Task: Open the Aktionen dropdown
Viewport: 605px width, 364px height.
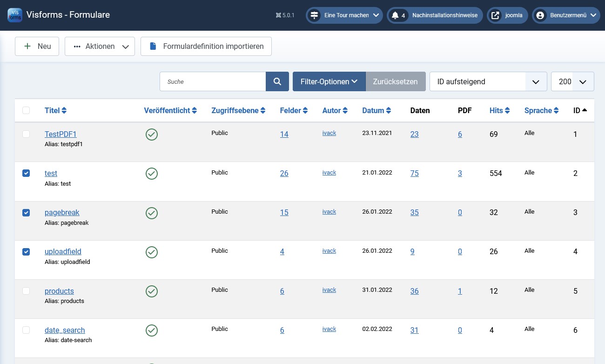Action: (x=100, y=47)
